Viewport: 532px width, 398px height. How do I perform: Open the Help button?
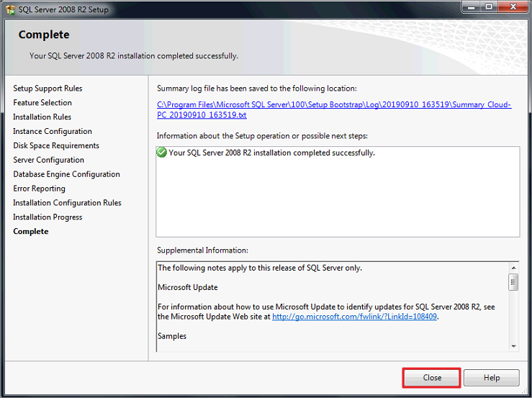(x=491, y=378)
